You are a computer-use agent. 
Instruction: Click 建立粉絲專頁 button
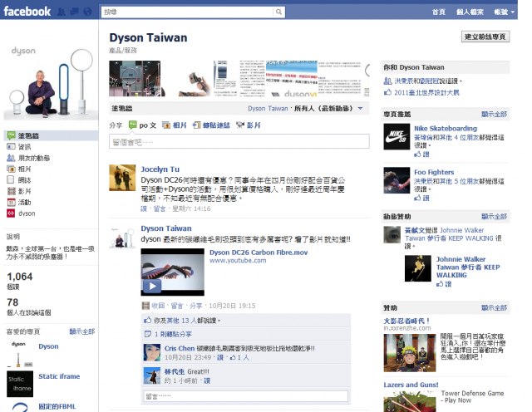(x=485, y=37)
